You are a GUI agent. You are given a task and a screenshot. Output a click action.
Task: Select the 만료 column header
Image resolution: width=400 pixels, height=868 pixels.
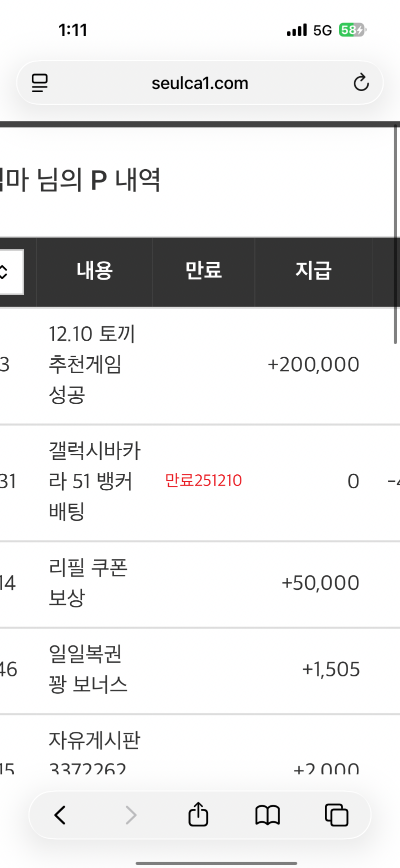[203, 270]
